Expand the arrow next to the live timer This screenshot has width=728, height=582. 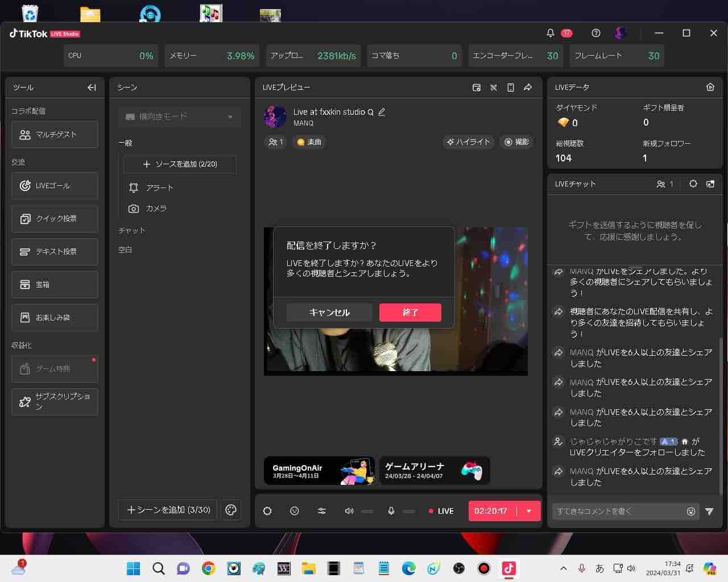point(529,511)
